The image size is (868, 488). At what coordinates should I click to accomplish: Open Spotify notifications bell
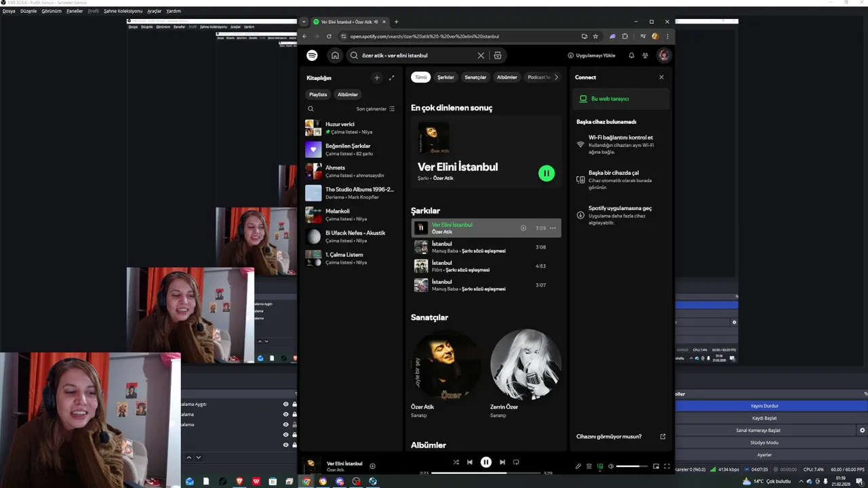pyautogui.click(x=631, y=56)
